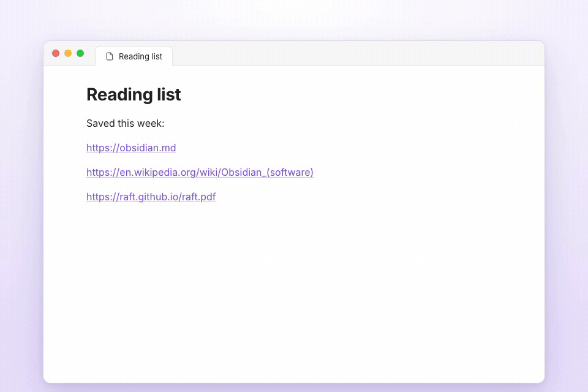Click the document icon in the tab
The width and height of the screenshot is (588, 392).
110,56
